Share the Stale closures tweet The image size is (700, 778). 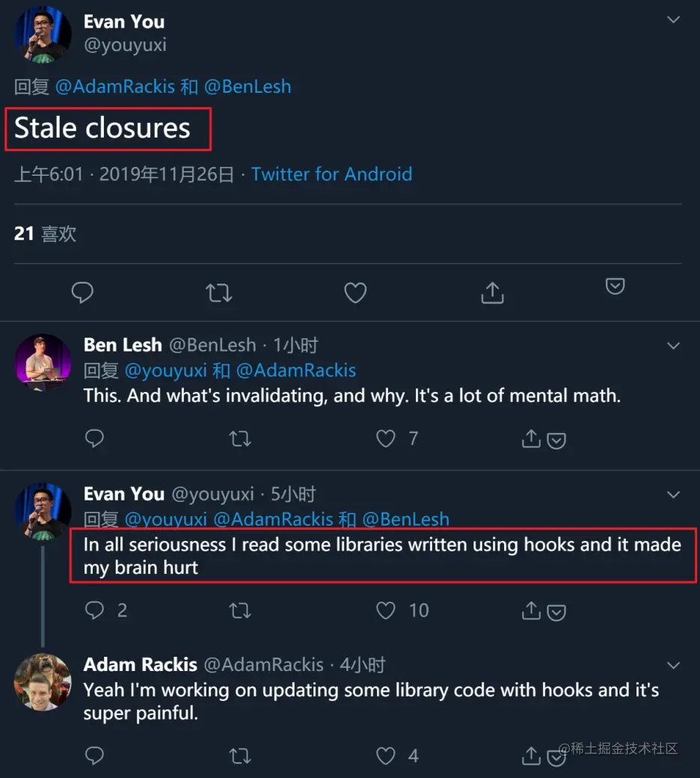point(492,293)
